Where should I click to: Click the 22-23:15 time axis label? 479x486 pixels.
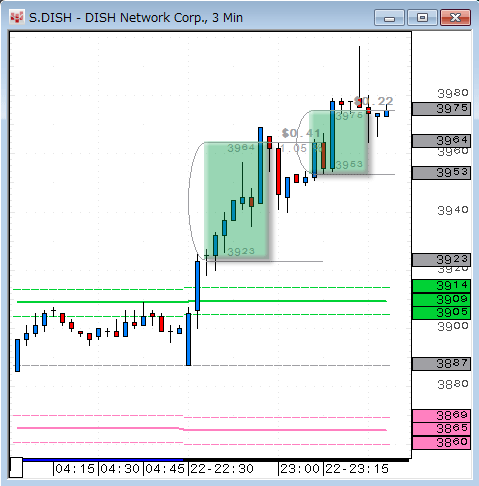point(357,469)
